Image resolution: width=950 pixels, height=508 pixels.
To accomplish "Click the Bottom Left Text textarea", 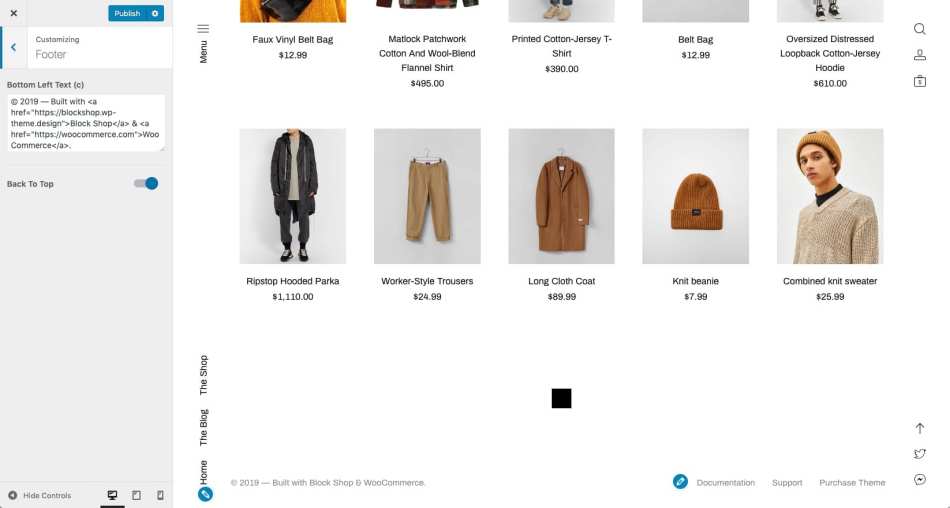I will (86, 123).
